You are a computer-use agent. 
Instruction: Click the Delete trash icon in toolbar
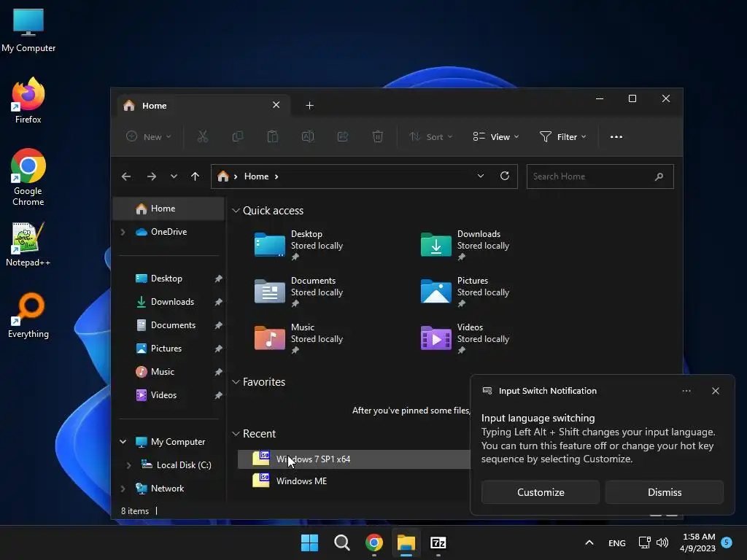(x=377, y=136)
